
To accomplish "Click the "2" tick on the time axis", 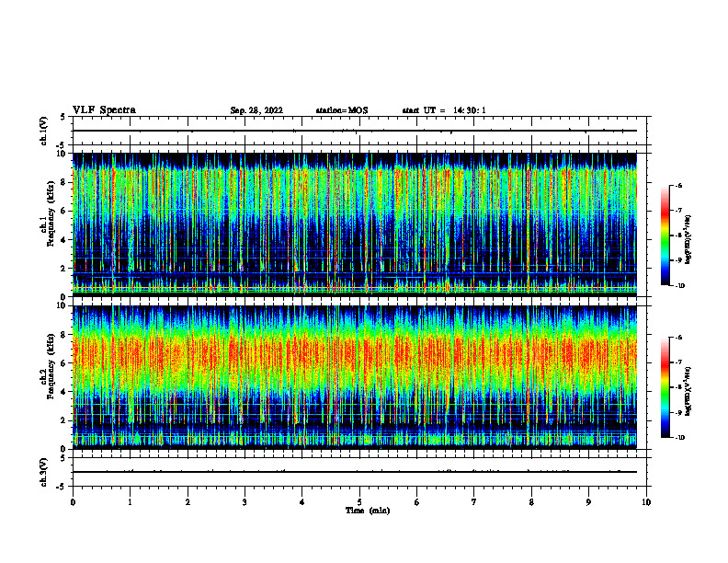I will (x=188, y=502).
